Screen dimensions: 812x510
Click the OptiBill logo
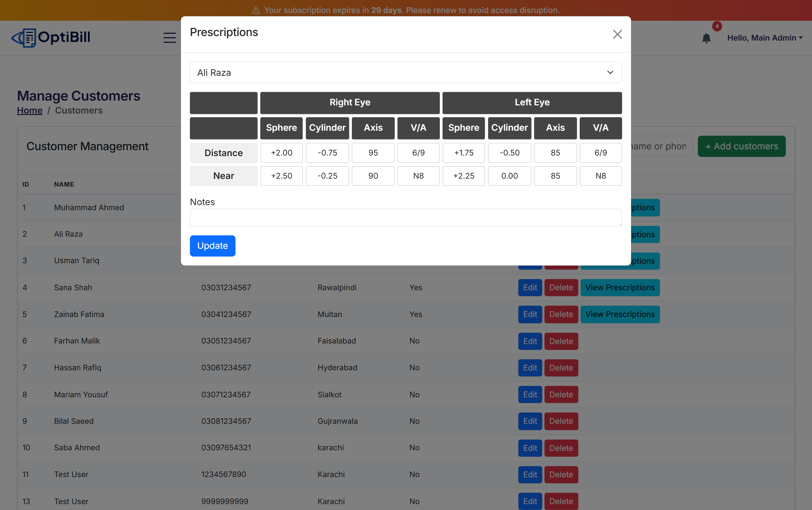(x=50, y=37)
